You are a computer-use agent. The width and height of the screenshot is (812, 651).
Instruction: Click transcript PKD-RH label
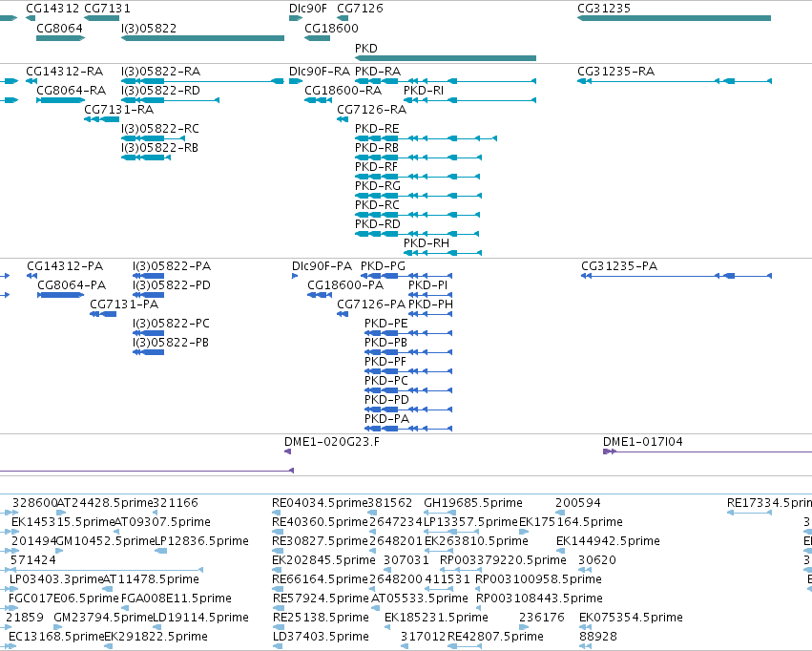click(427, 242)
